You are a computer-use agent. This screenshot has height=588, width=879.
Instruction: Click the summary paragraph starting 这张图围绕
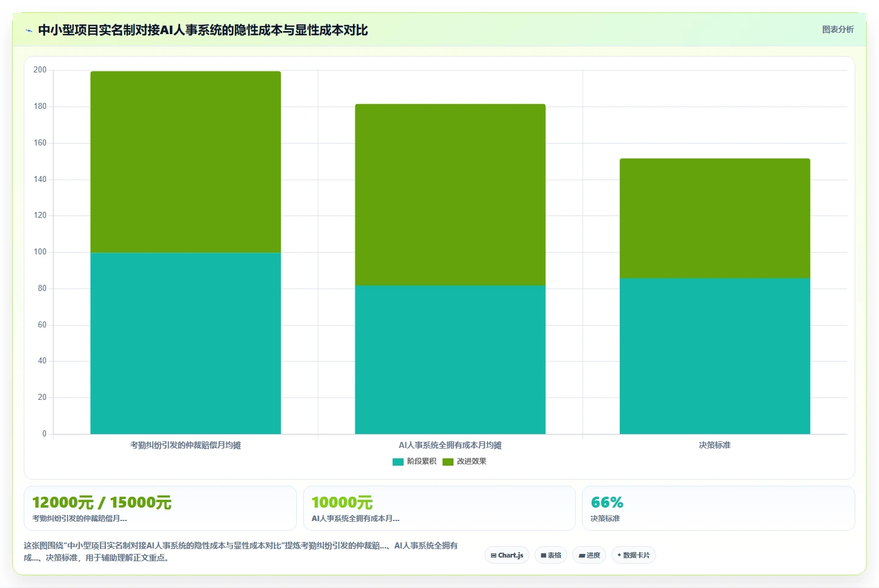click(x=241, y=551)
